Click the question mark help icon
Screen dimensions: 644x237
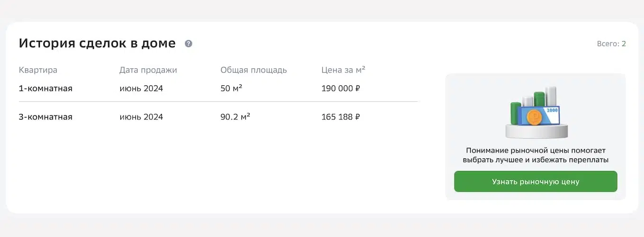[188, 44]
